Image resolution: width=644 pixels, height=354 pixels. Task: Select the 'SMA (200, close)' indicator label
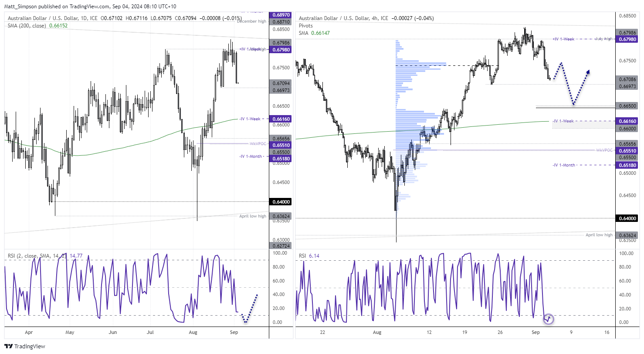pyautogui.click(x=27, y=25)
